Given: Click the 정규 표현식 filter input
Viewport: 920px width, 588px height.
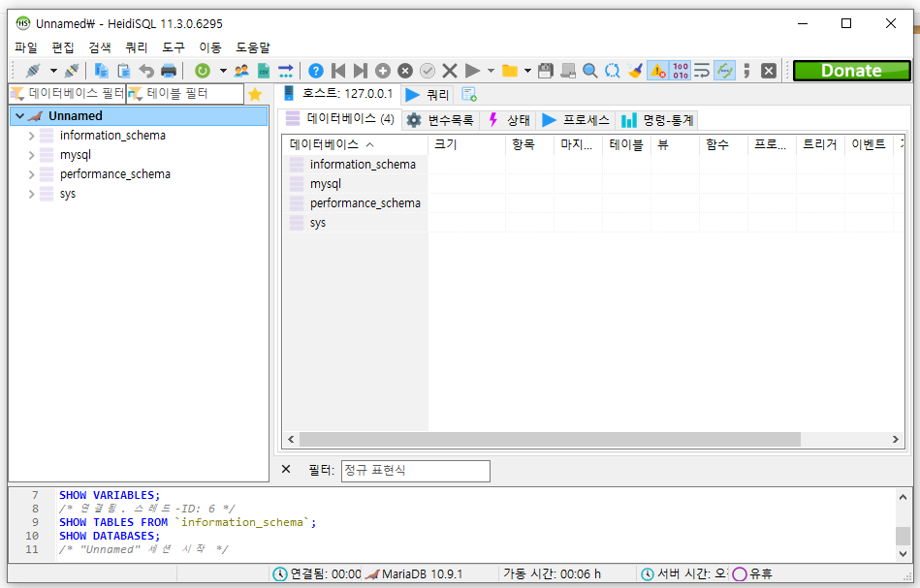Looking at the screenshot, I should pyautogui.click(x=416, y=471).
